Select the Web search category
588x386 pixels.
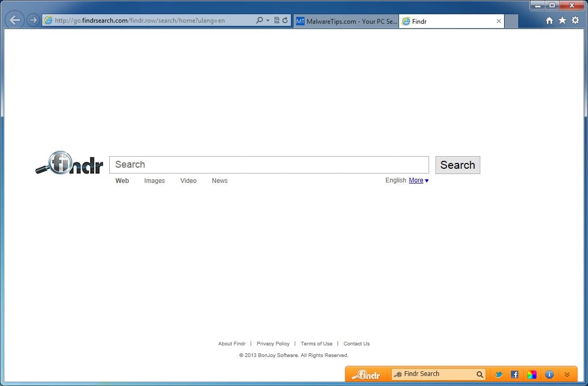[x=122, y=181]
